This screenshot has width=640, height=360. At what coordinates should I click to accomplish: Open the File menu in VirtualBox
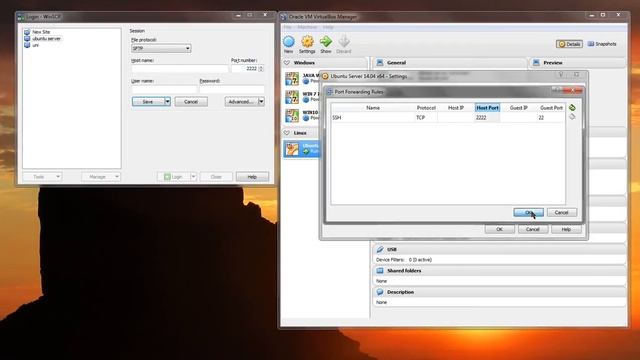coord(287,27)
